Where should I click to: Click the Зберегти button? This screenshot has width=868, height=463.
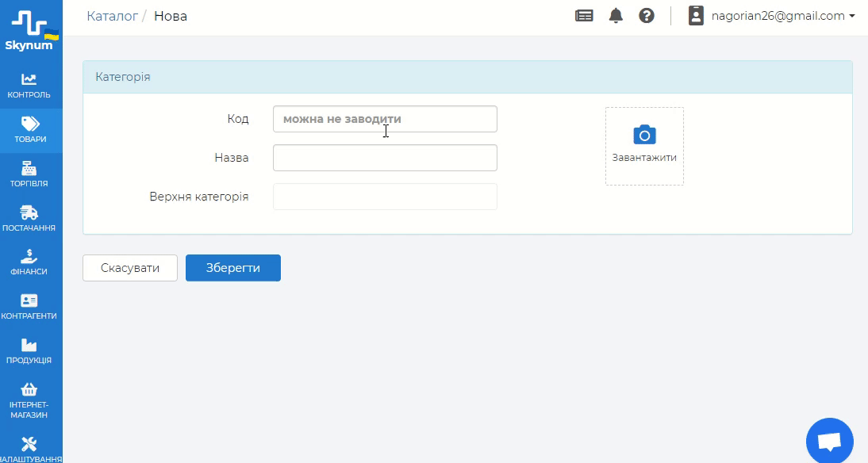coord(233,268)
